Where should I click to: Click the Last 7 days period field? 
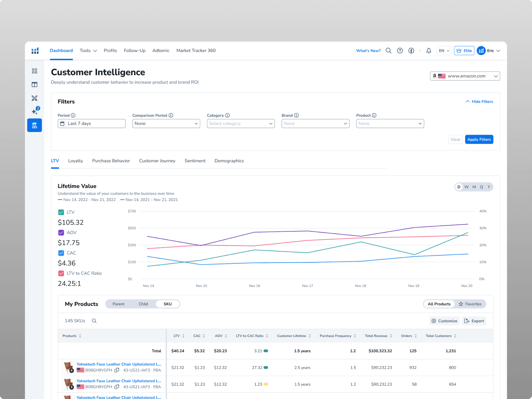point(91,123)
